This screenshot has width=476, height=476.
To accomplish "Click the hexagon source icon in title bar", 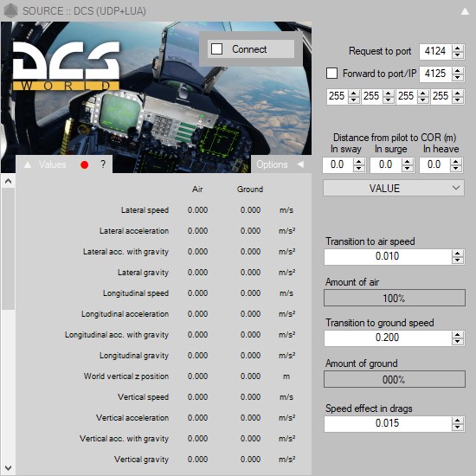I will tap(10, 10).
